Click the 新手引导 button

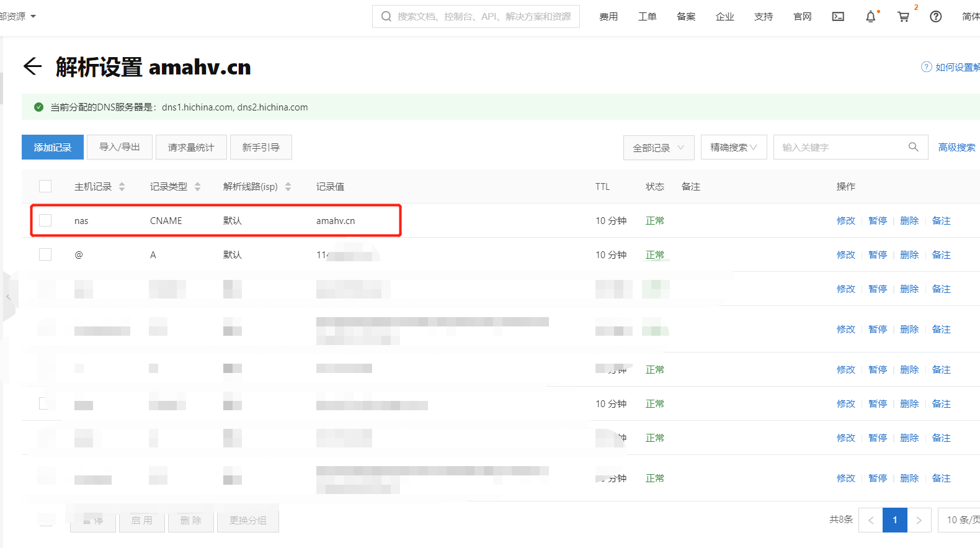(x=261, y=147)
